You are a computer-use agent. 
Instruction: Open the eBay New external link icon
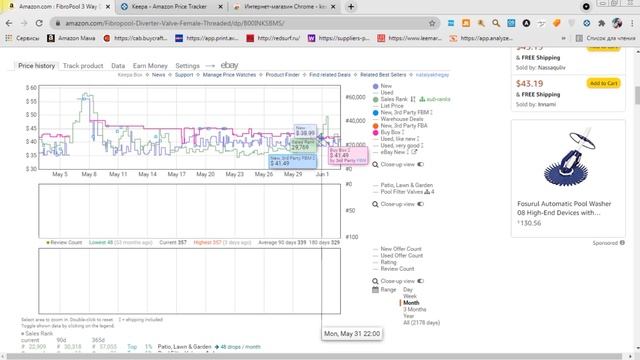point(414,152)
